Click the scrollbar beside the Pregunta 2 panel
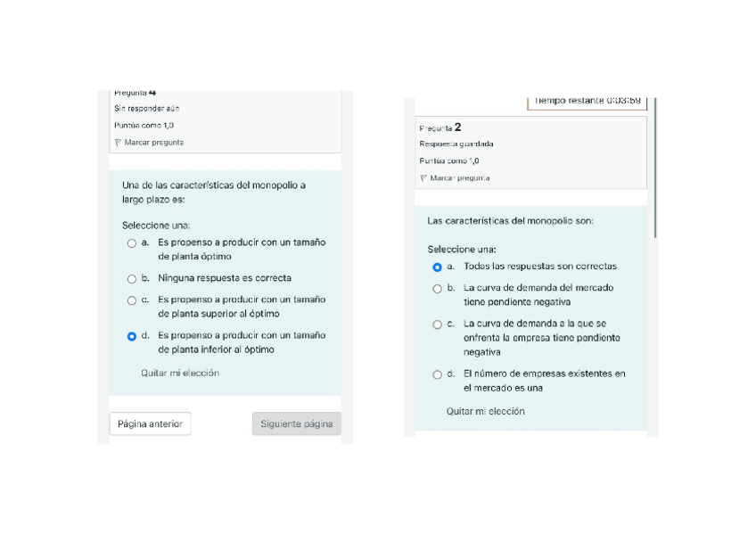The width and height of the screenshot is (756, 534). coord(655,169)
